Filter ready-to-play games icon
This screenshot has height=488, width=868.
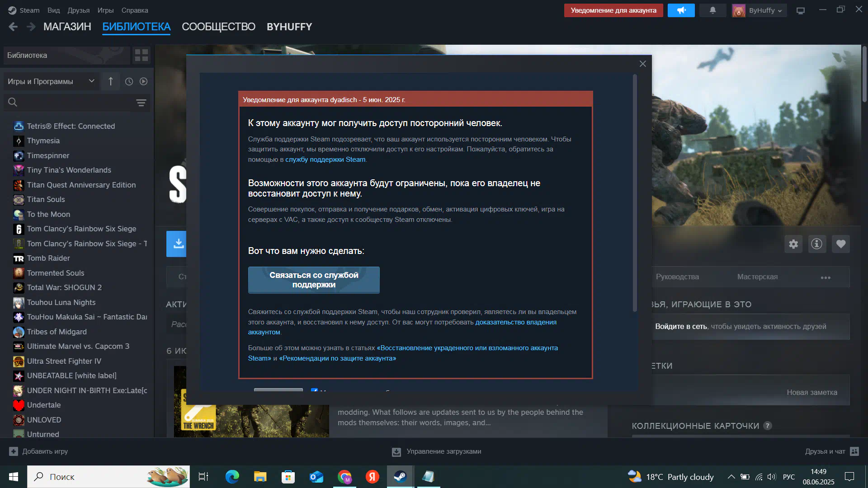pos(143,81)
